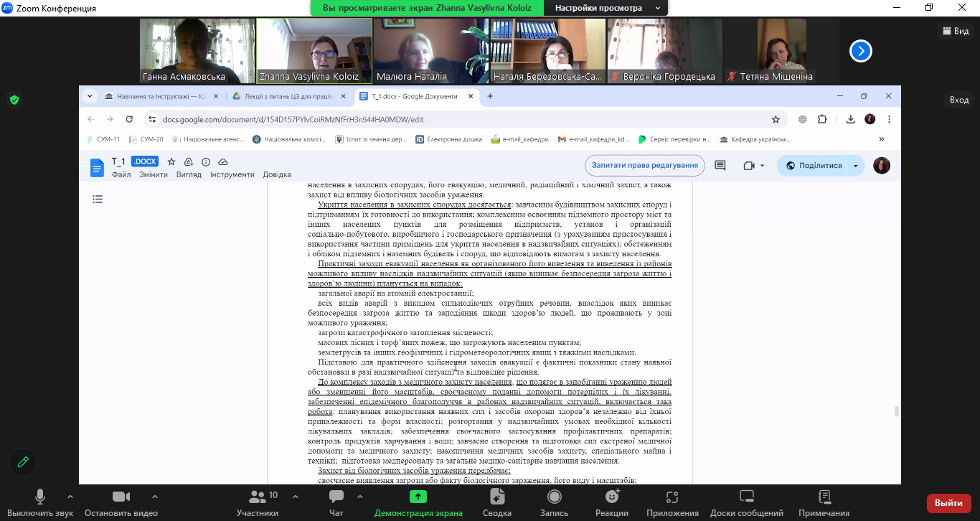
Task: Leave meeting via Выйти button
Action: click(x=948, y=504)
